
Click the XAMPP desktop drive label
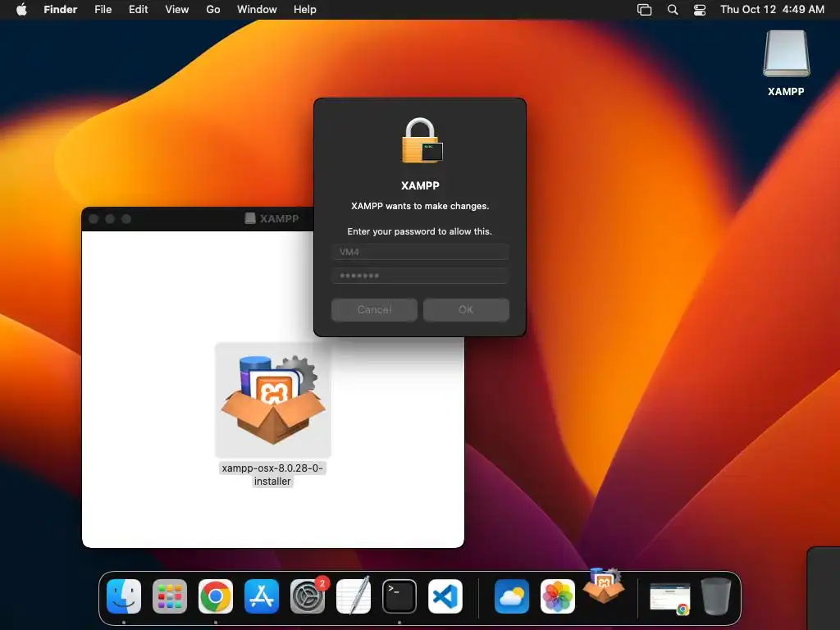coord(786,92)
